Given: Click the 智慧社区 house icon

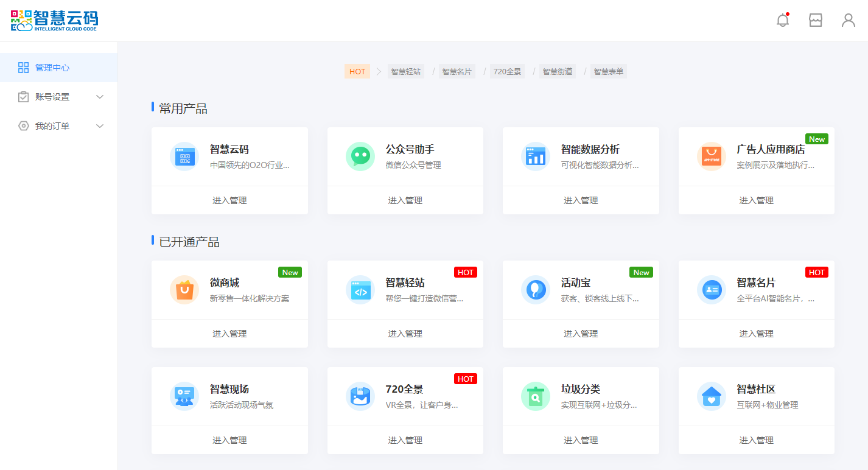Looking at the screenshot, I should point(712,396).
